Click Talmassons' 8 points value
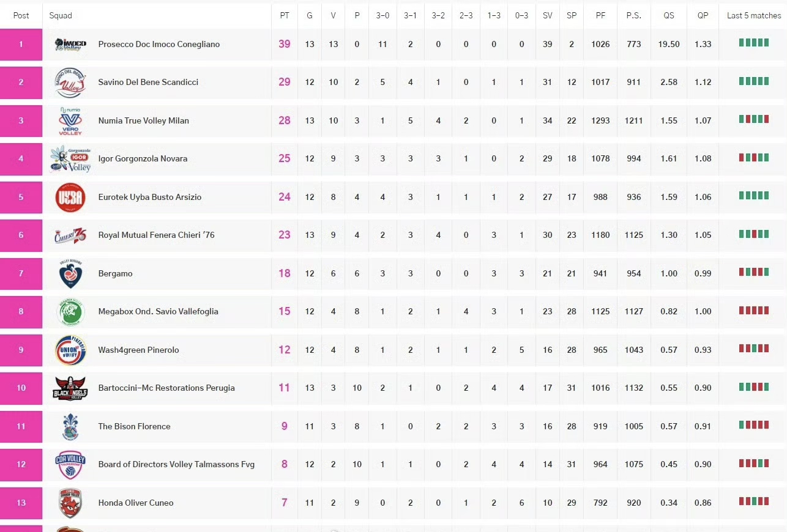Viewport: 787px width, 532px height. coord(285,464)
